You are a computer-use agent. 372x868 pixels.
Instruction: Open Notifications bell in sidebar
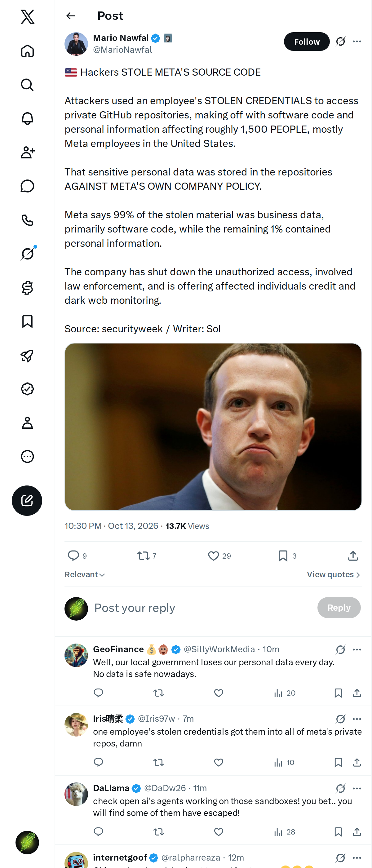(27, 119)
